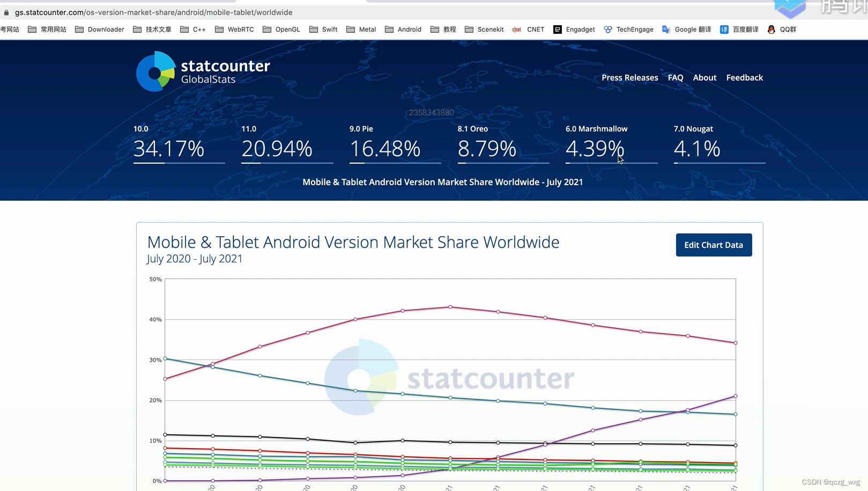
Task: Open the Swift bookmark folder
Action: coord(323,30)
